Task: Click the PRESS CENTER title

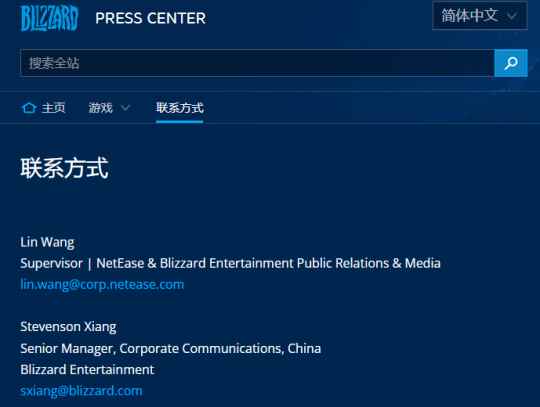Action: tap(150, 18)
